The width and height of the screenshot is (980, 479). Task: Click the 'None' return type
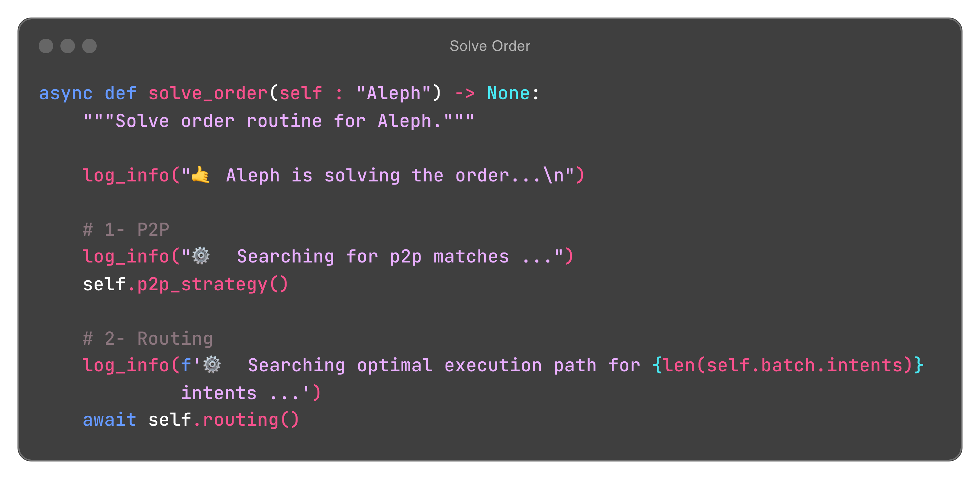(508, 93)
